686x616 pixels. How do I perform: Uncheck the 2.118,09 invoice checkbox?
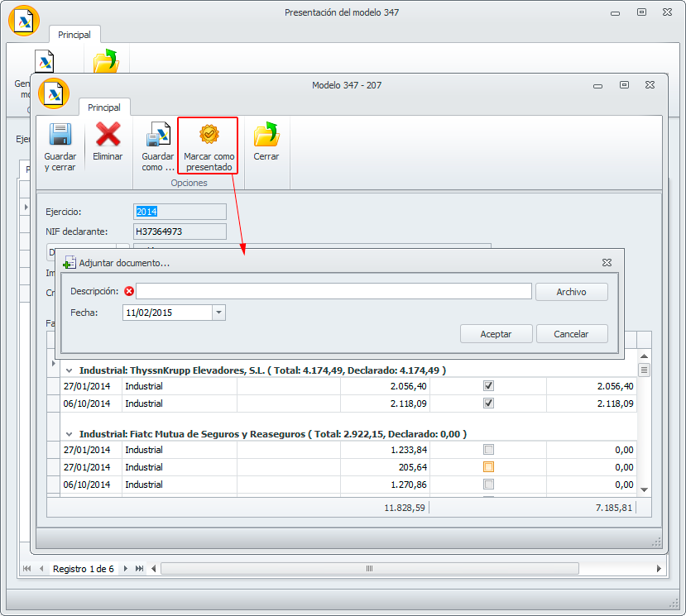pos(488,404)
